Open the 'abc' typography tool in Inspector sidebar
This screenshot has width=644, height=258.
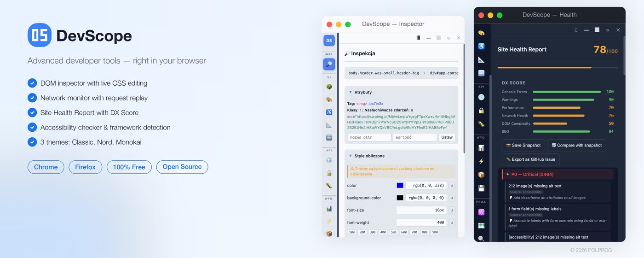click(x=329, y=137)
